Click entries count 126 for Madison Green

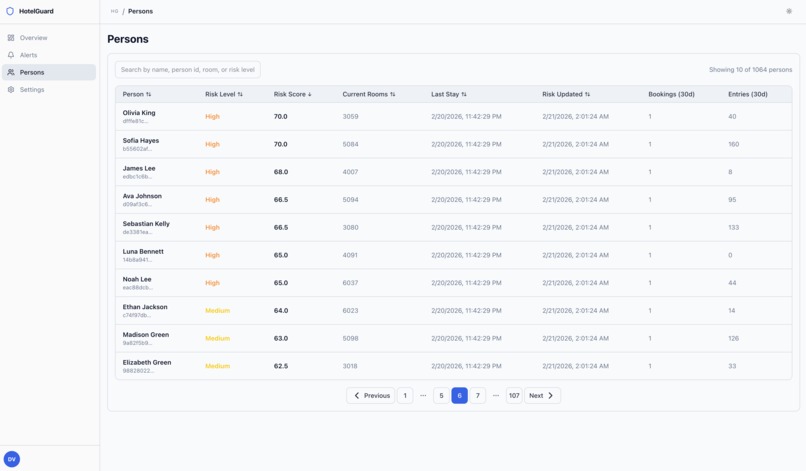click(x=734, y=338)
